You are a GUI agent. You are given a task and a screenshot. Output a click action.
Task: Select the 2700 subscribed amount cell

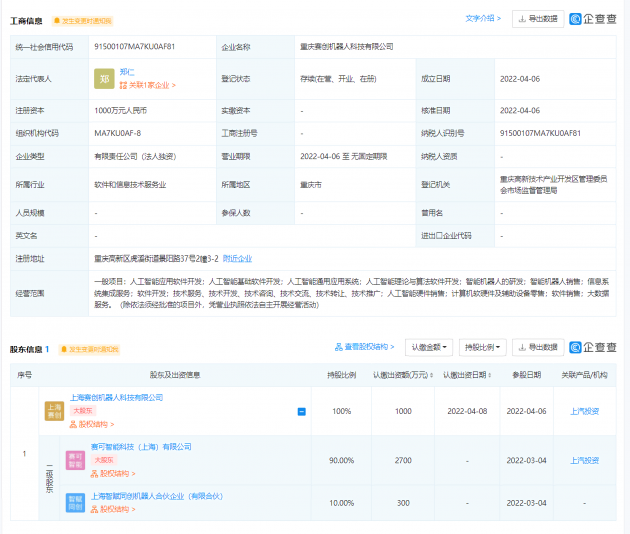pos(403,460)
